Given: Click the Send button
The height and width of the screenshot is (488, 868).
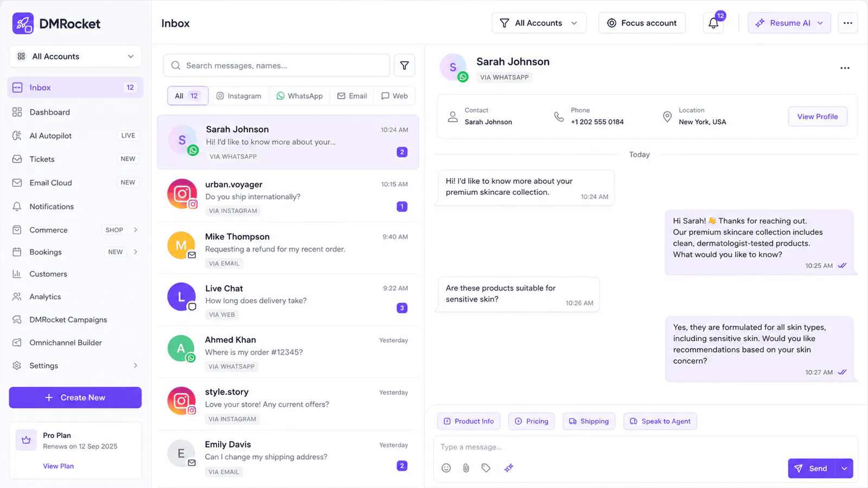Looking at the screenshot, I should (x=812, y=468).
